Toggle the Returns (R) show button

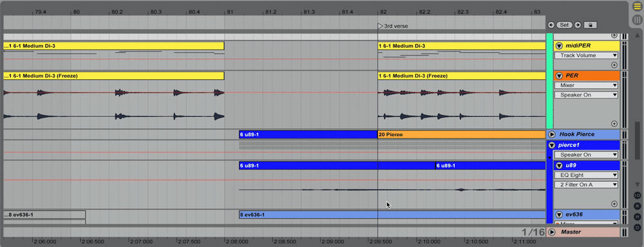(x=637, y=206)
